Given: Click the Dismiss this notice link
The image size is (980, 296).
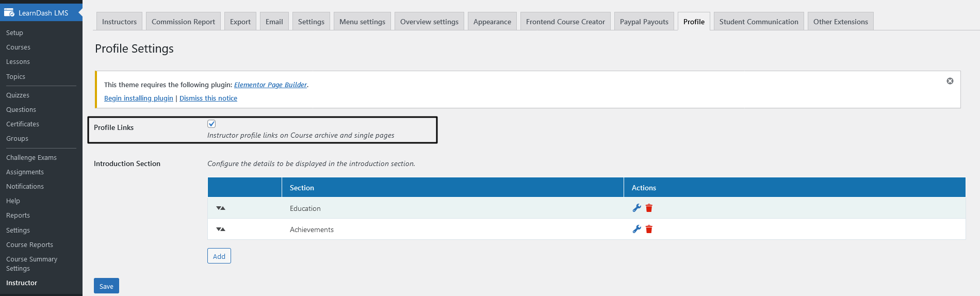Looking at the screenshot, I should click(208, 98).
